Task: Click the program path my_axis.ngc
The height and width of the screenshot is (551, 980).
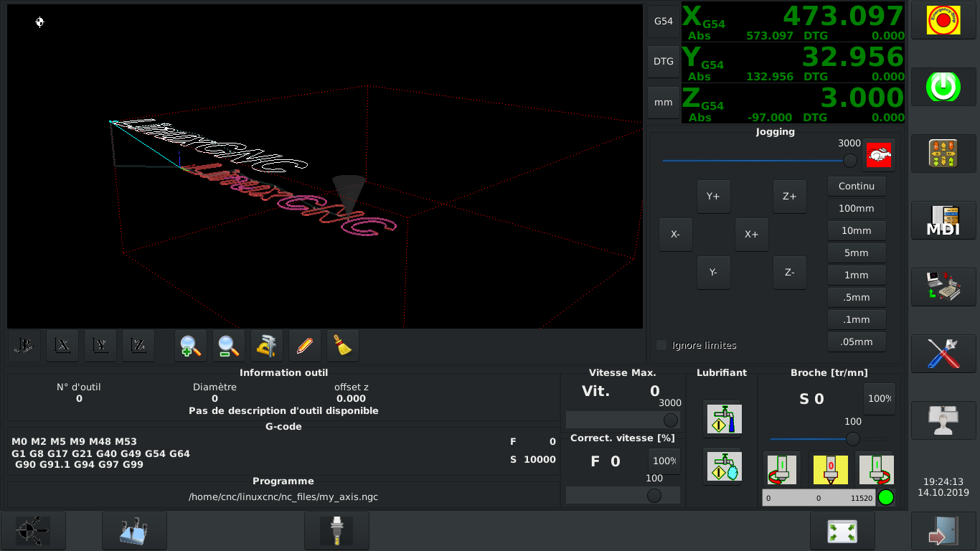Action: coord(283,496)
